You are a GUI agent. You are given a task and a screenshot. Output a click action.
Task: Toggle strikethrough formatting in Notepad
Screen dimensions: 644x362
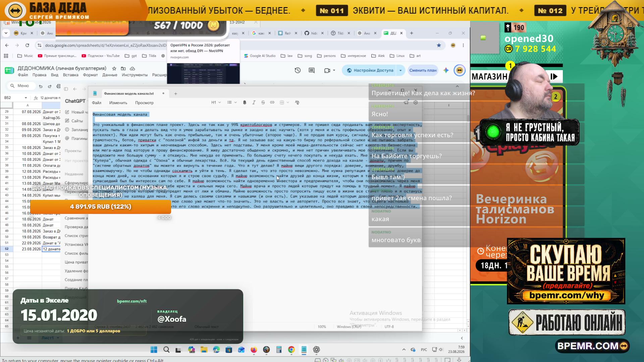(x=263, y=103)
